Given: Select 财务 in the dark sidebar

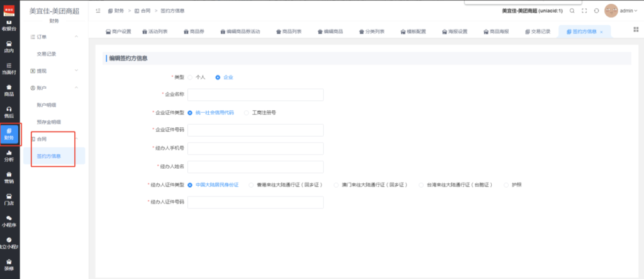Looking at the screenshot, I should tap(9, 134).
